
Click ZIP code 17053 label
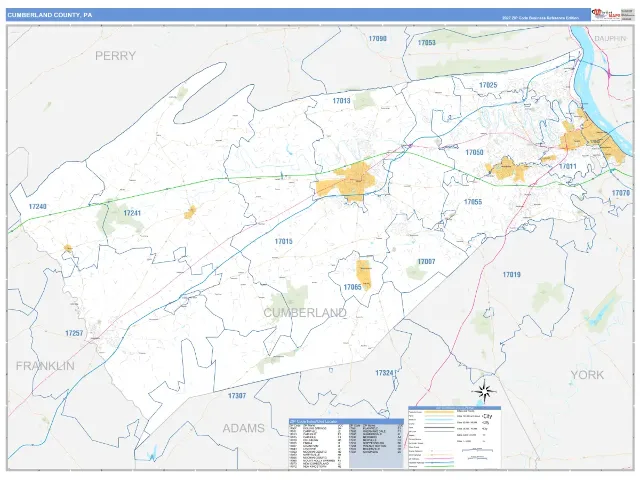(x=427, y=42)
